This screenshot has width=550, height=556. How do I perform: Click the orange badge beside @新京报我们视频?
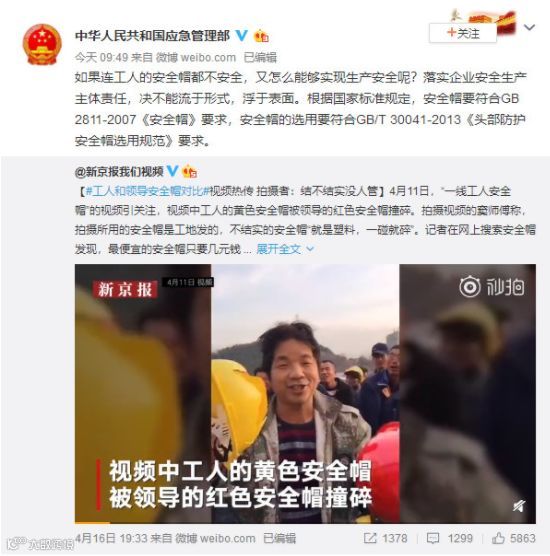pyautogui.click(x=190, y=172)
